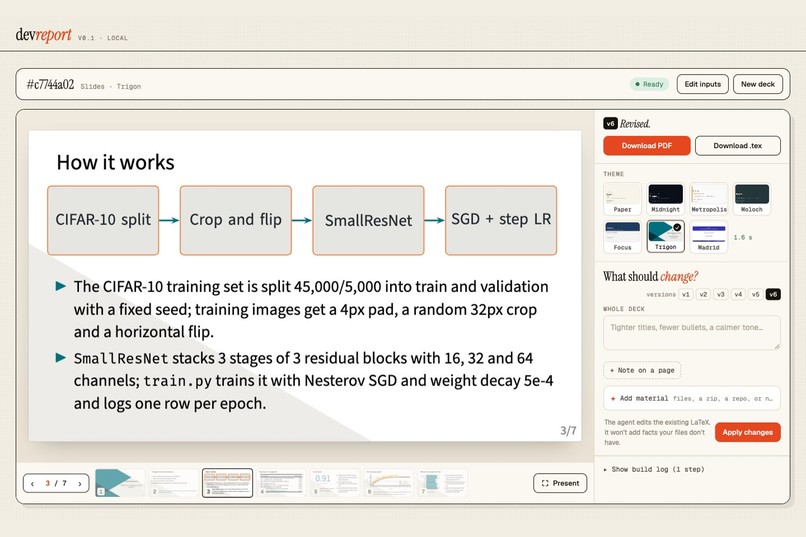Switch to version v1

tap(686, 294)
